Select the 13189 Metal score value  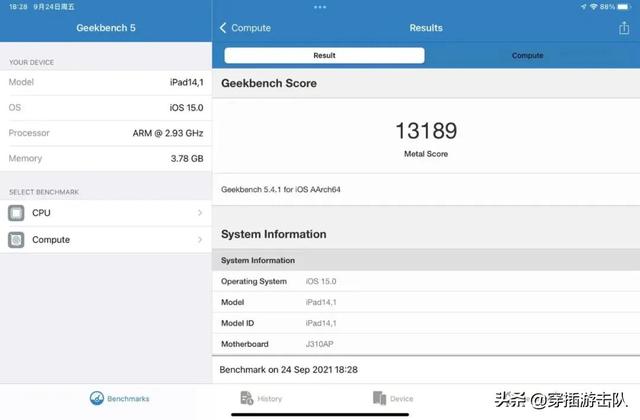pos(426,131)
